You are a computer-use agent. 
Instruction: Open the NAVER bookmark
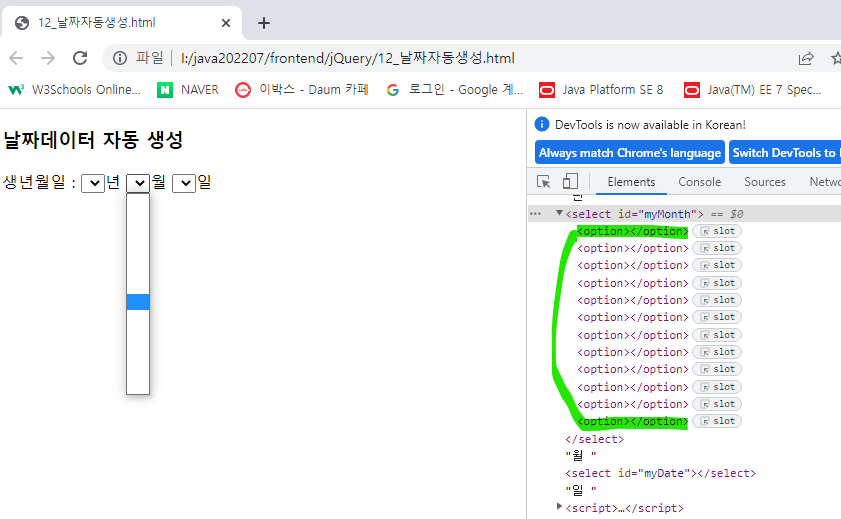point(188,90)
